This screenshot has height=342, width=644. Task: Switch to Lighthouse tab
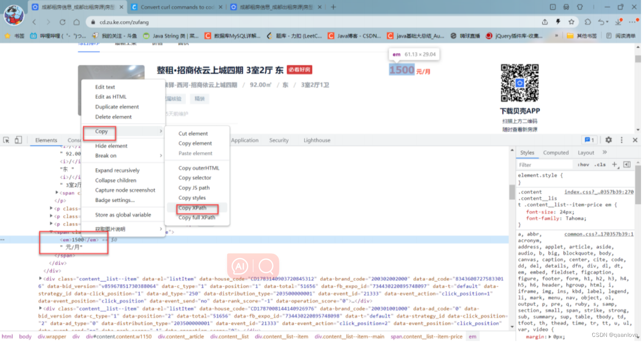317,140
